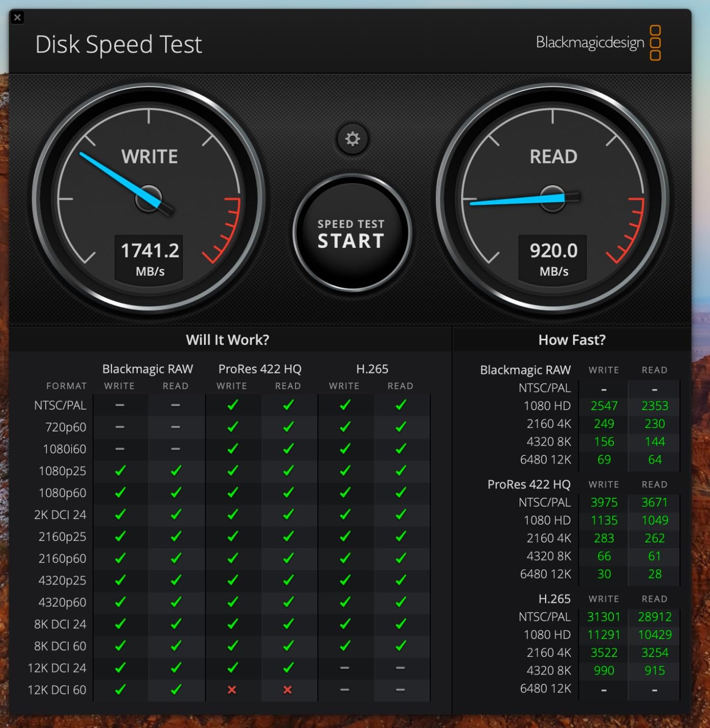Click the Blackmagic RAW heading in How Fast
This screenshot has height=728, width=710.
(x=525, y=370)
